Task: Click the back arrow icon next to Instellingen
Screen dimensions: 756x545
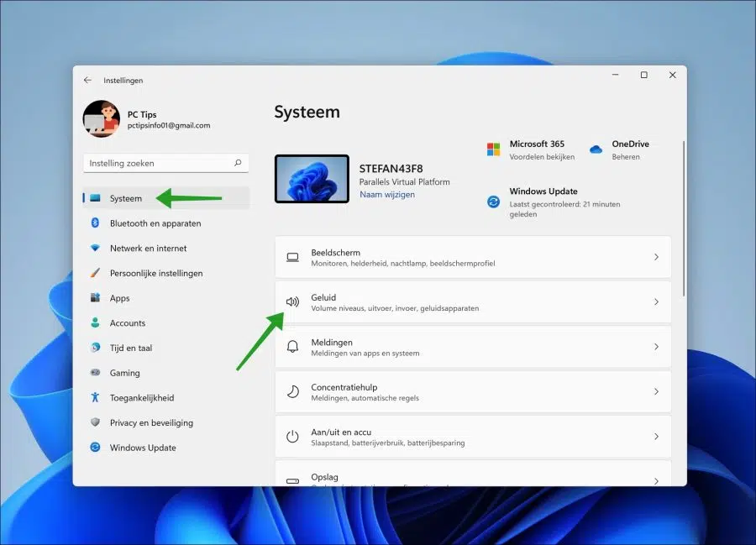Action: coord(87,80)
